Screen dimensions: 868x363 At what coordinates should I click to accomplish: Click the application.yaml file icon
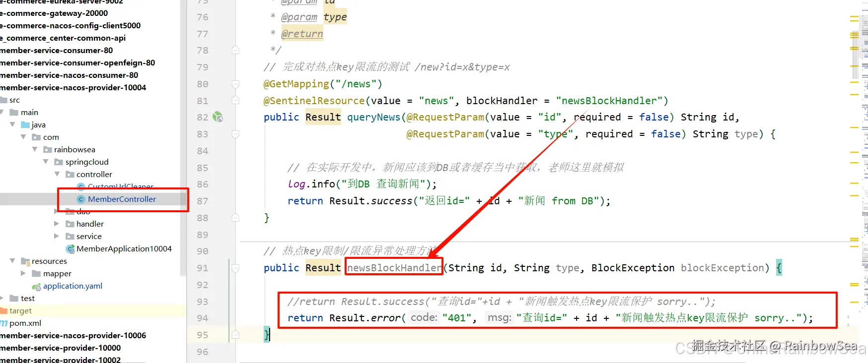coord(36,286)
